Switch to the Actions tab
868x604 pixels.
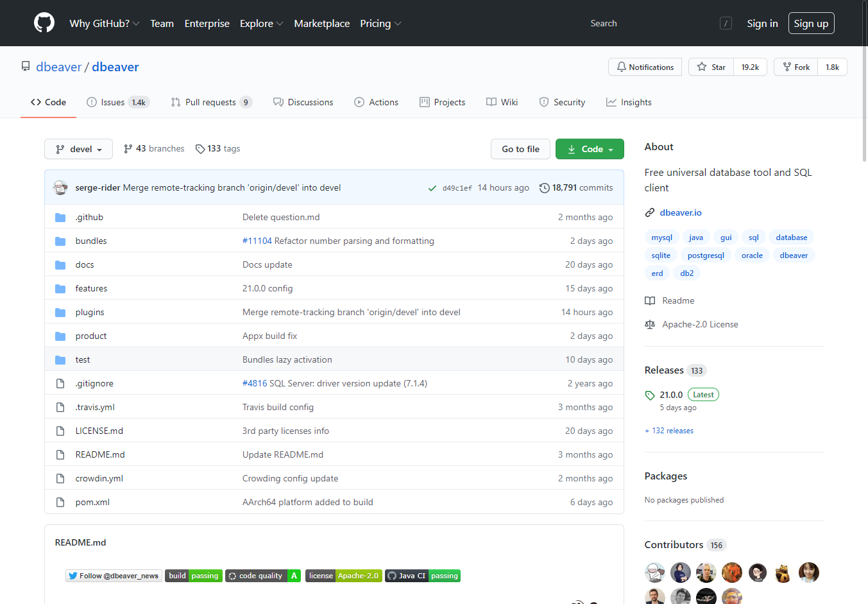pos(377,102)
